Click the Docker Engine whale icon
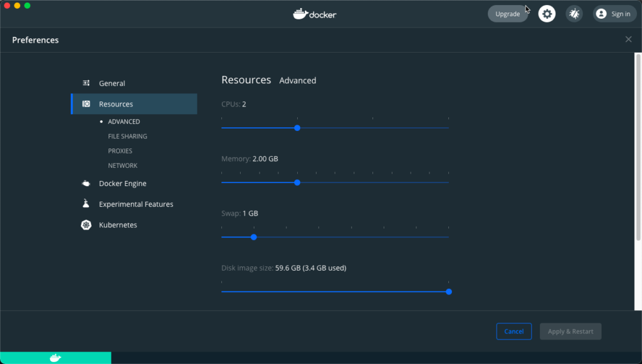Viewport: 642px width, 364px height. point(86,183)
